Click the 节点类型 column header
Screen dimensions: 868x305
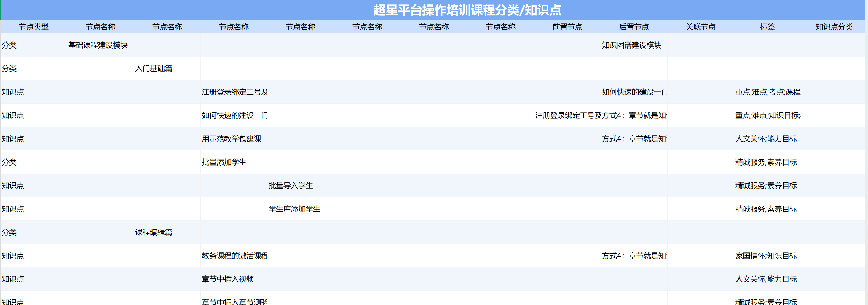pyautogui.click(x=34, y=27)
